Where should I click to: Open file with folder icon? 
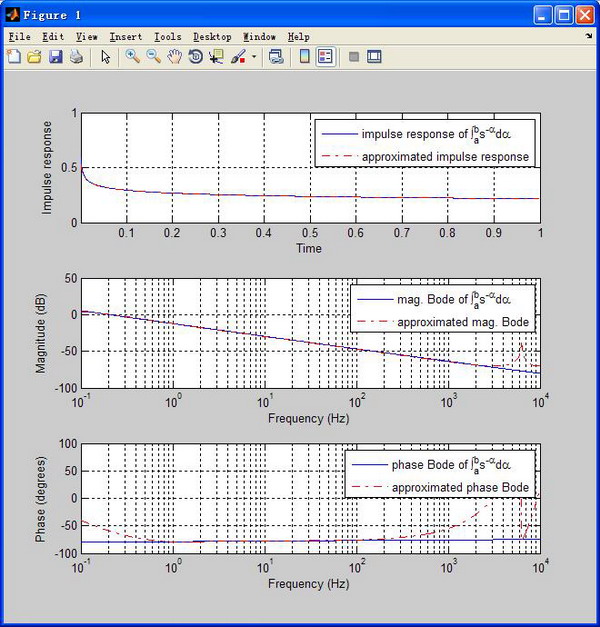tap(34, 56)
